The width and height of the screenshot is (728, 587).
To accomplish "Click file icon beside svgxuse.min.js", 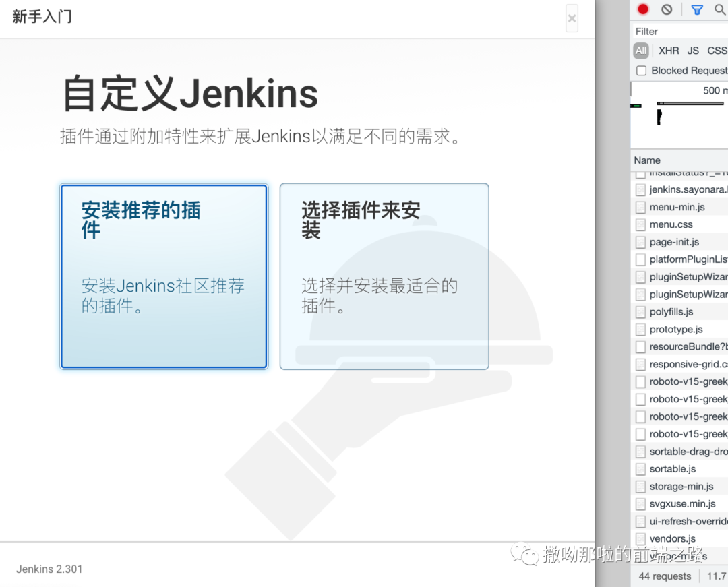I will [641, 504].
